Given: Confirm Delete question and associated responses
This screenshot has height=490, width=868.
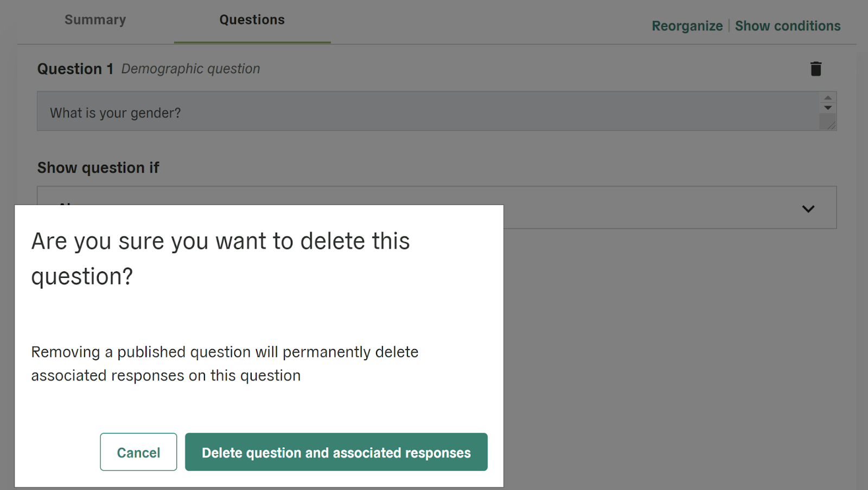Looking at the screenshot, I should coord(336,452).
